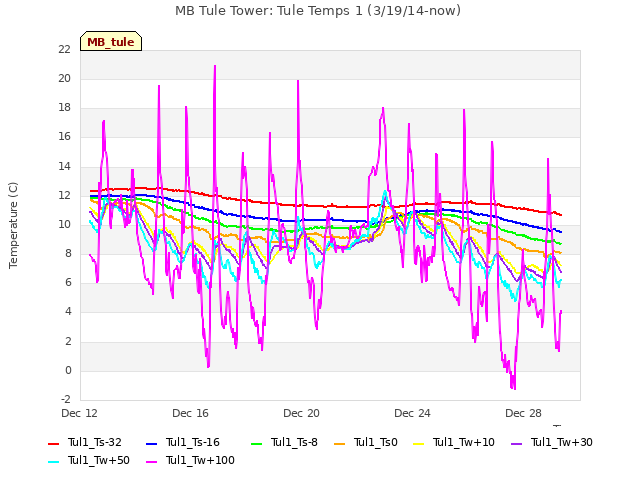Click the blue Tul1_Ts-16 legend swatch
The height and width of the screenshot is (480, 640).
(151, 444)
